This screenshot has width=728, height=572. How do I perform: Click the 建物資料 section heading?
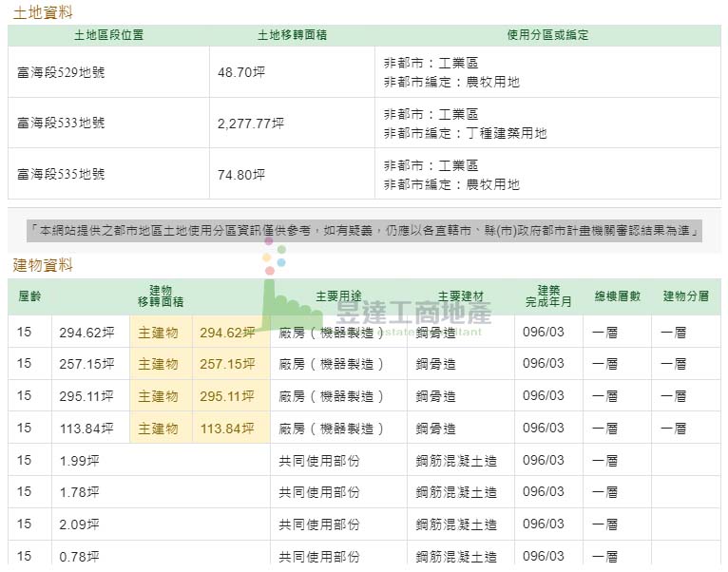coord(42,265)
